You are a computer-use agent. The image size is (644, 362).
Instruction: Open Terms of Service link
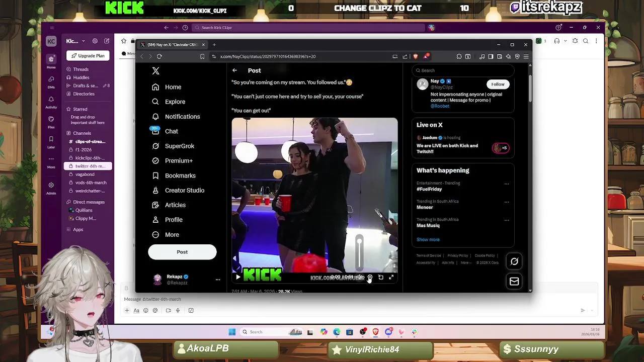(x=429, y=255)
